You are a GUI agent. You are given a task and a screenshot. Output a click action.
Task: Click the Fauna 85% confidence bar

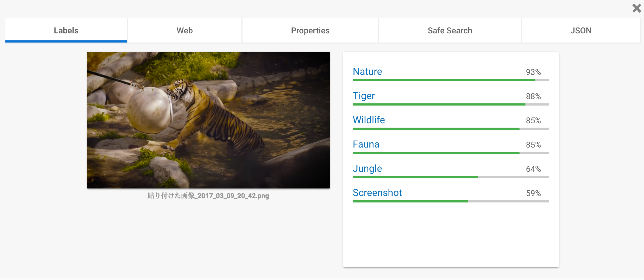coord(451,153)
